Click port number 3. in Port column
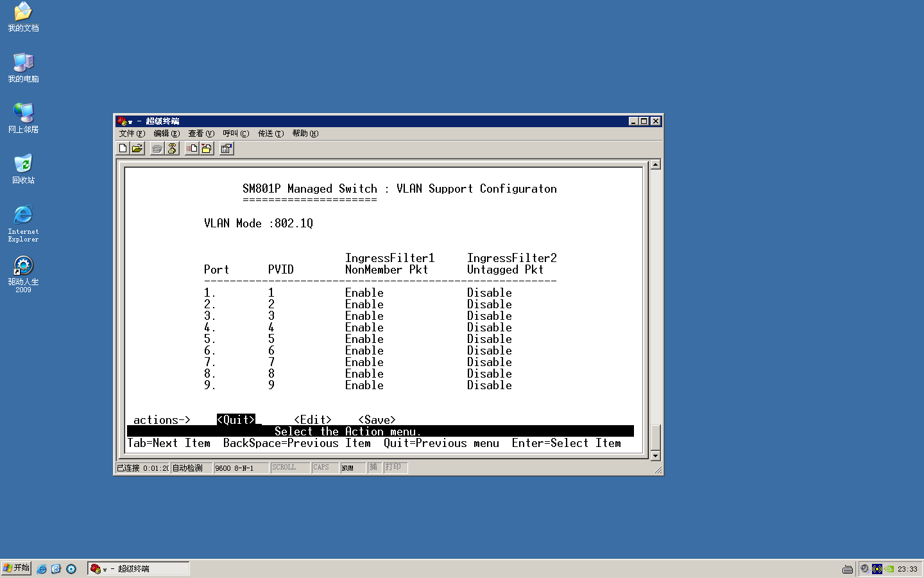 (x=210, y=316)
